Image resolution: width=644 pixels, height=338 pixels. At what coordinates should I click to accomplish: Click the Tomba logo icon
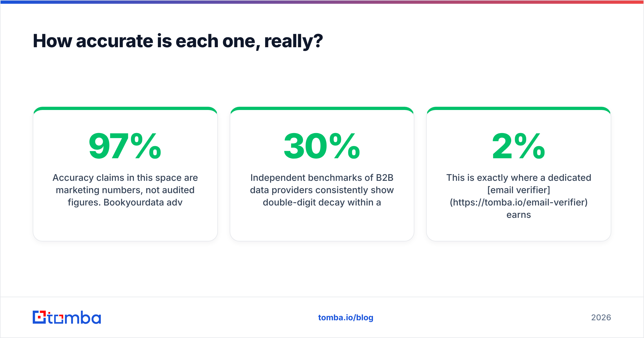(x=39, y=317)
